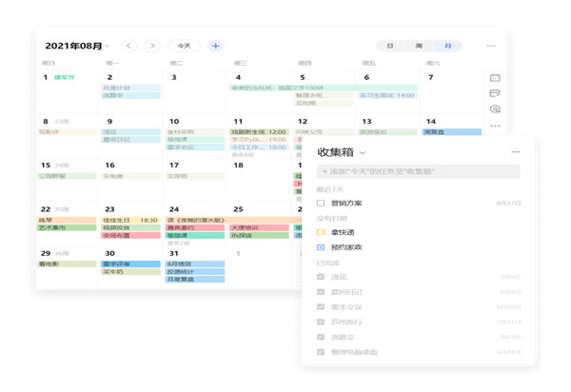The width and height of the screenshot is (571, 392).
Task: Jump to today with the 今天 button
Action: click(x=184, y=46)
